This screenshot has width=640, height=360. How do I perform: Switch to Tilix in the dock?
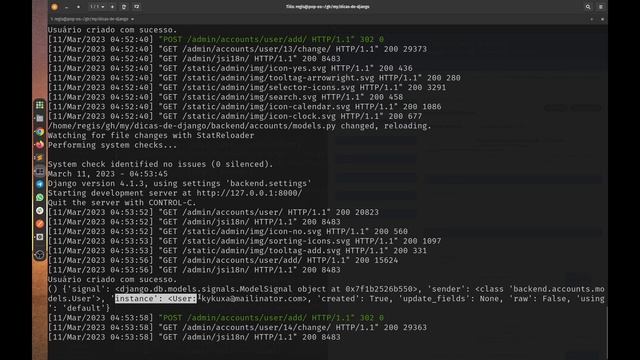click(40, 171)
